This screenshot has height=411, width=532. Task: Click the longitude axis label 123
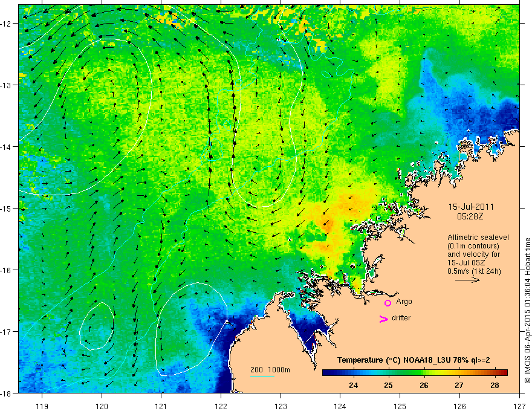tap(281, 407)
